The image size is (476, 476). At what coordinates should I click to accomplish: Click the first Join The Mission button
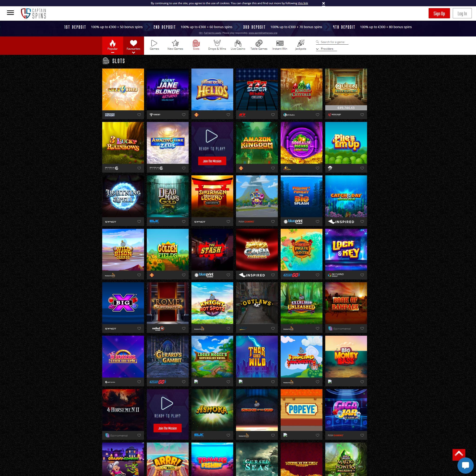[212, 161]
